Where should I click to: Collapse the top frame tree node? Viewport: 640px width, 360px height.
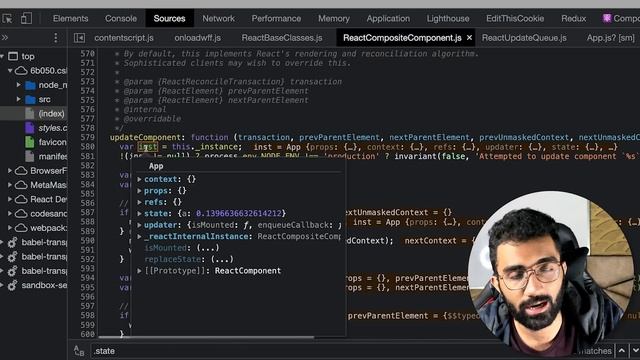click(2, 56)
